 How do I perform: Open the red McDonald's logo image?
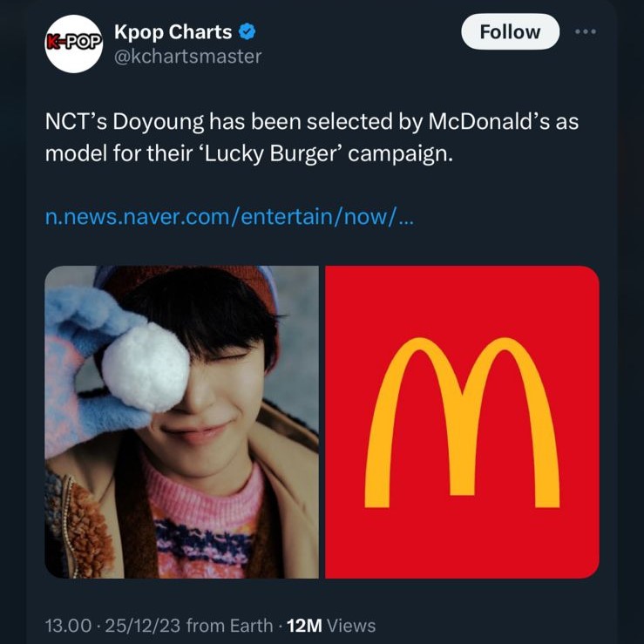click(x=462, y=422)
